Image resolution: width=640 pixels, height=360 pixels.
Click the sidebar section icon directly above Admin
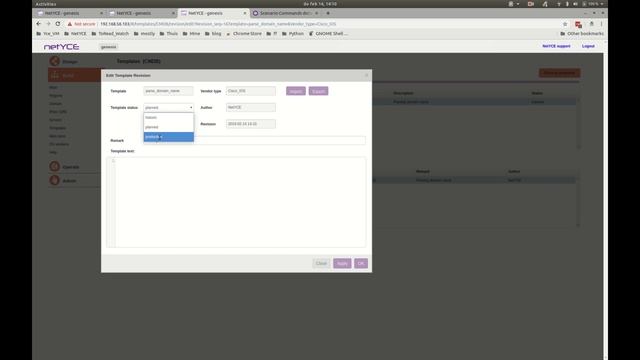pyautogui.click(x=54, y=167)
